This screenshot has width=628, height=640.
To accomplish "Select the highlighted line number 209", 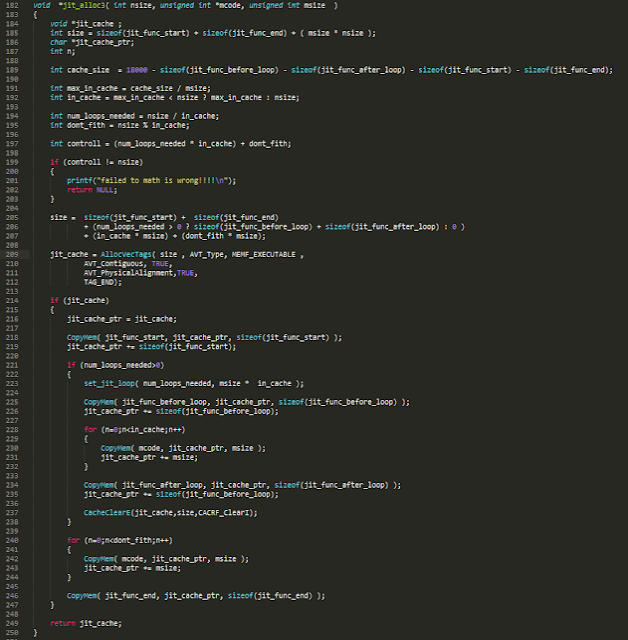I will (11, 254).
